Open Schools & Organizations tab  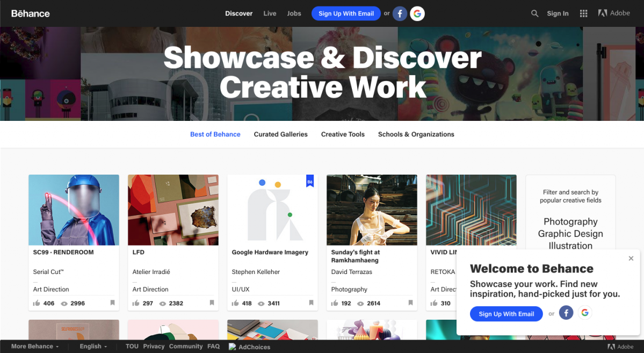(416, 134)
